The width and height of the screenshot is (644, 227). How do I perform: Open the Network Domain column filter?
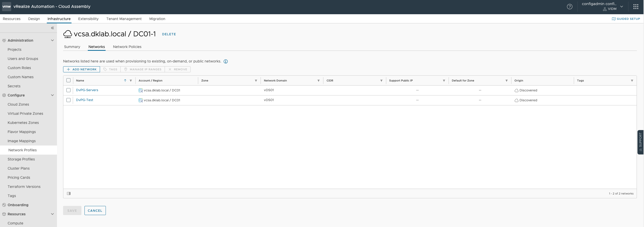pos(318,81)
